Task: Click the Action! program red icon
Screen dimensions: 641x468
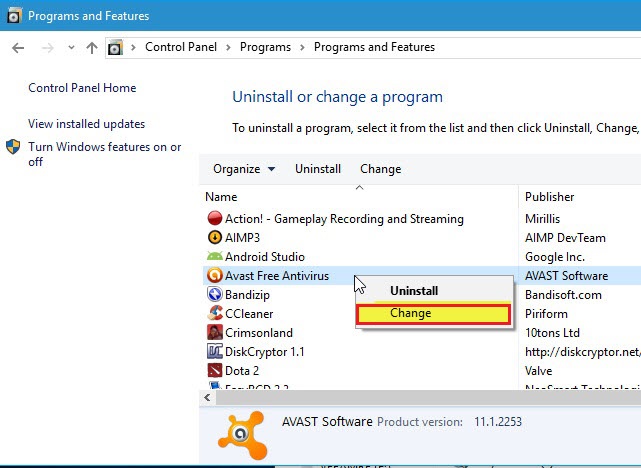Action: click(x=215, y=218)
